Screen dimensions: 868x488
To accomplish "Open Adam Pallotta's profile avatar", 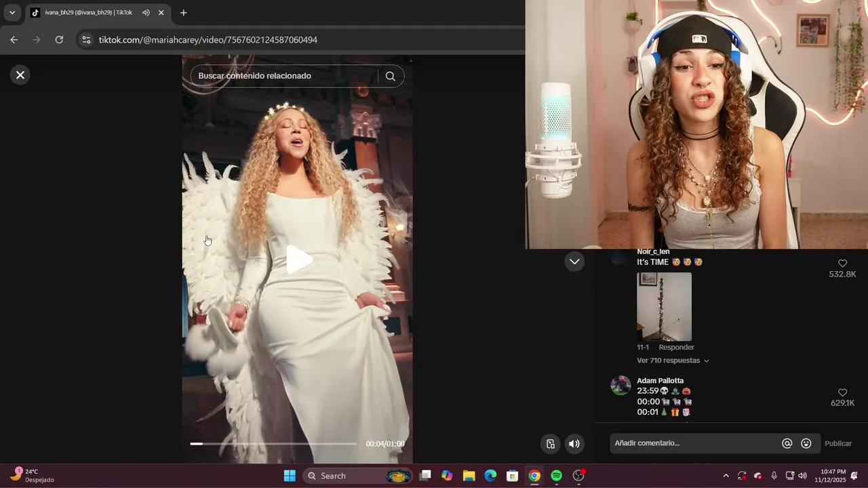I will 620,386.
